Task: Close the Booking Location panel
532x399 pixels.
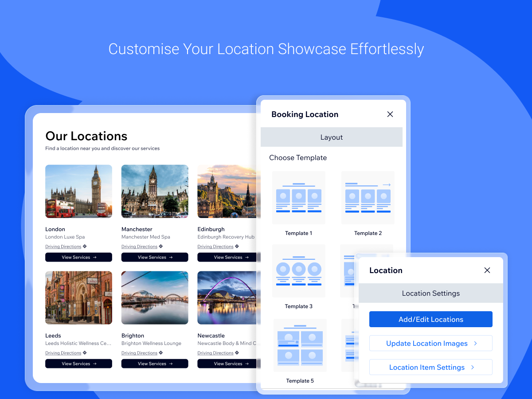Action: point(390,114)
